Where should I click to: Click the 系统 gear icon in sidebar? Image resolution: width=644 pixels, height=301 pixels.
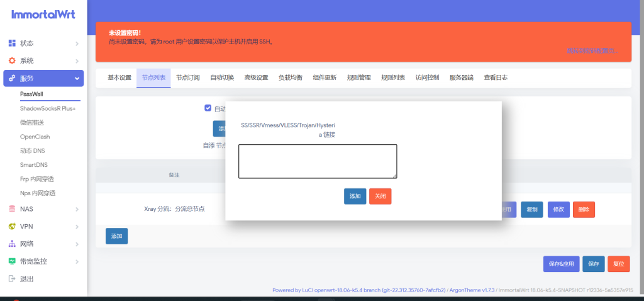pyautogui.click(x=11, y=61)
